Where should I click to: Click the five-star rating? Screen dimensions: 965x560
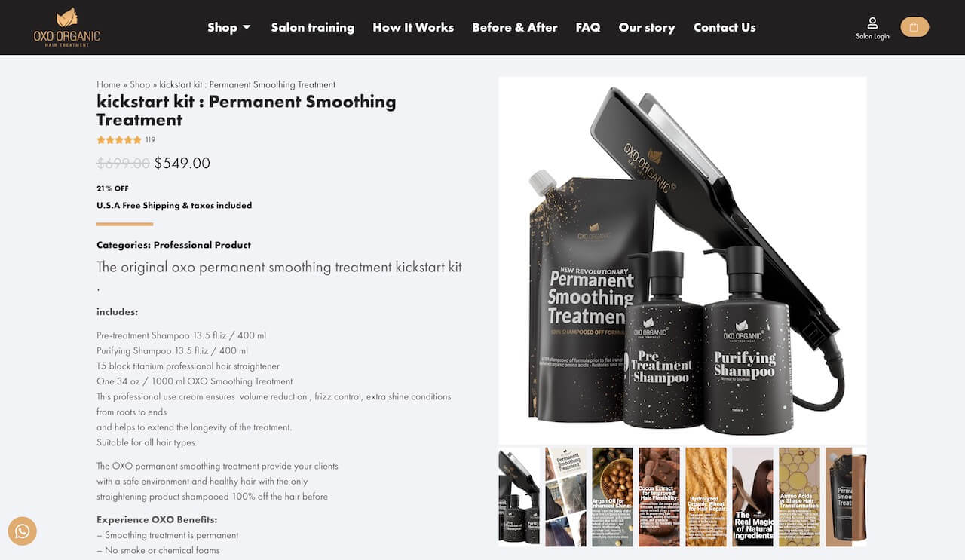tap(119, 140)
